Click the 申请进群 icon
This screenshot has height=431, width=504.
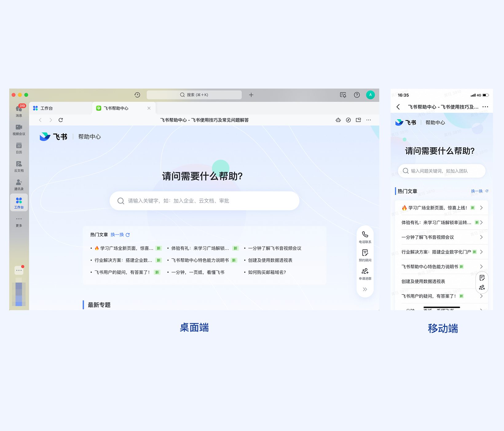click(365, 273)
